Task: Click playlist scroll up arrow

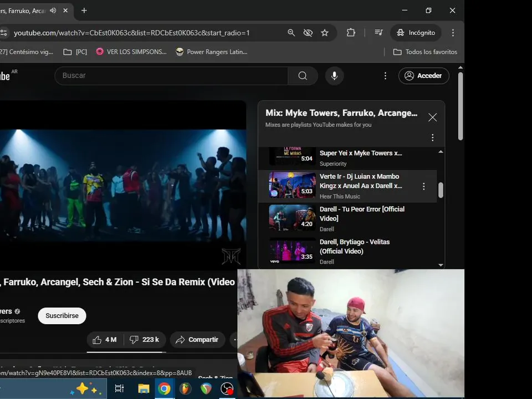Action: pyautogui.click(x=441, y=152)
